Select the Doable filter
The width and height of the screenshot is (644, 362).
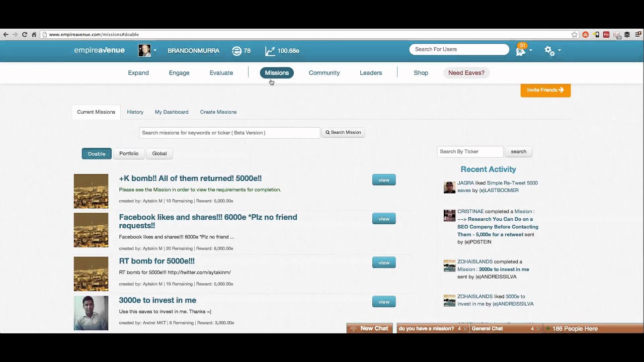[97, 154]
